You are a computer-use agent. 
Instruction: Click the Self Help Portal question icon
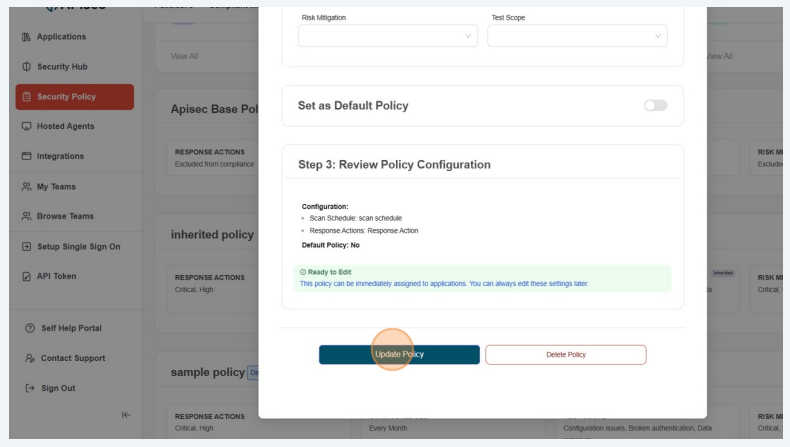coord(30,328)
